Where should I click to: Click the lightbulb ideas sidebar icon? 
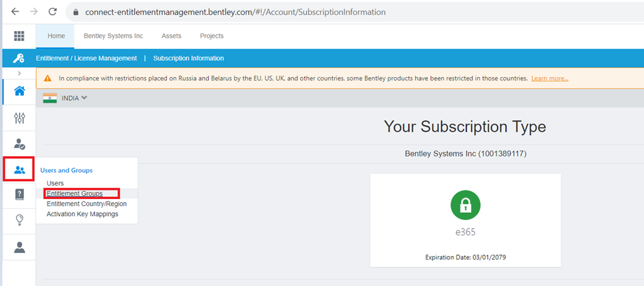point(19,220)
